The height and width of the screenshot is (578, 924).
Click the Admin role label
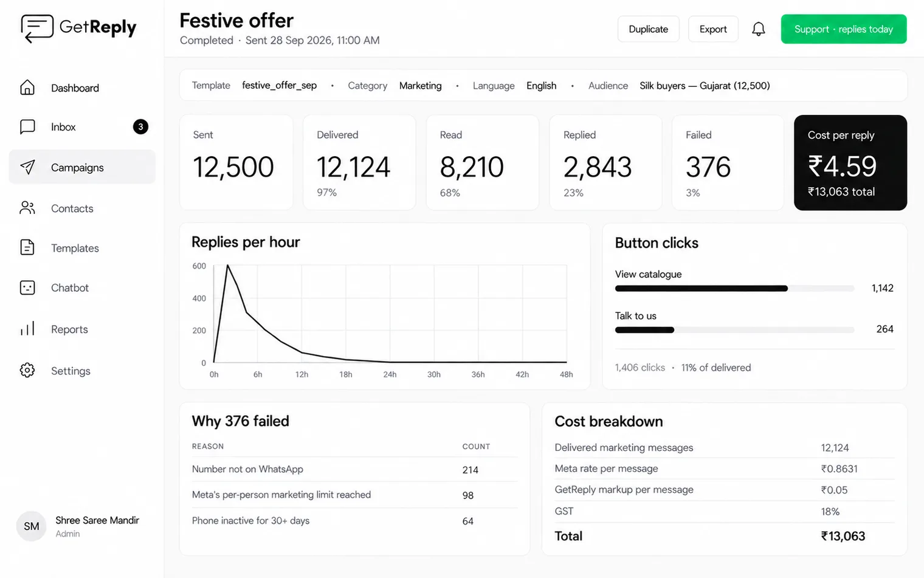click(x=67, y=534)
